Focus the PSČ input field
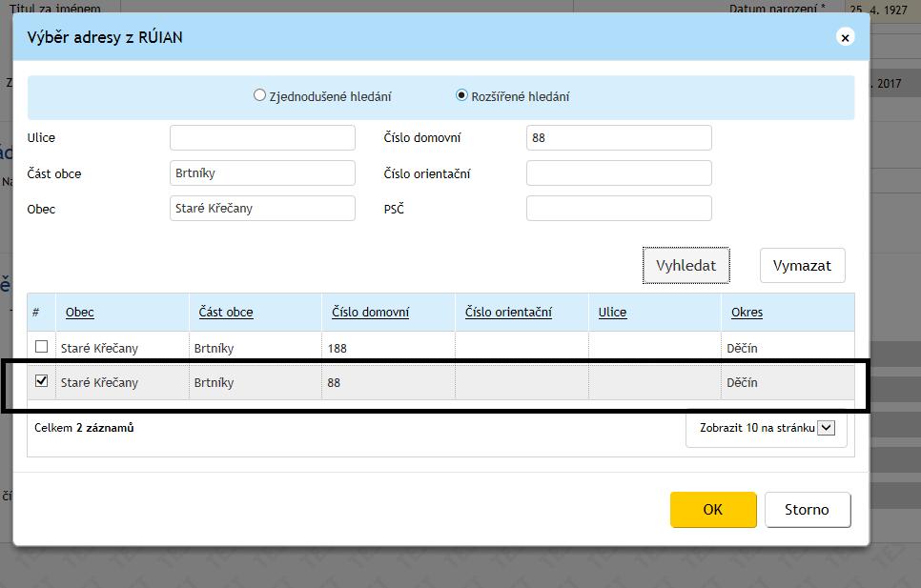Screen dimensions: 921x588 coord(619,209)
